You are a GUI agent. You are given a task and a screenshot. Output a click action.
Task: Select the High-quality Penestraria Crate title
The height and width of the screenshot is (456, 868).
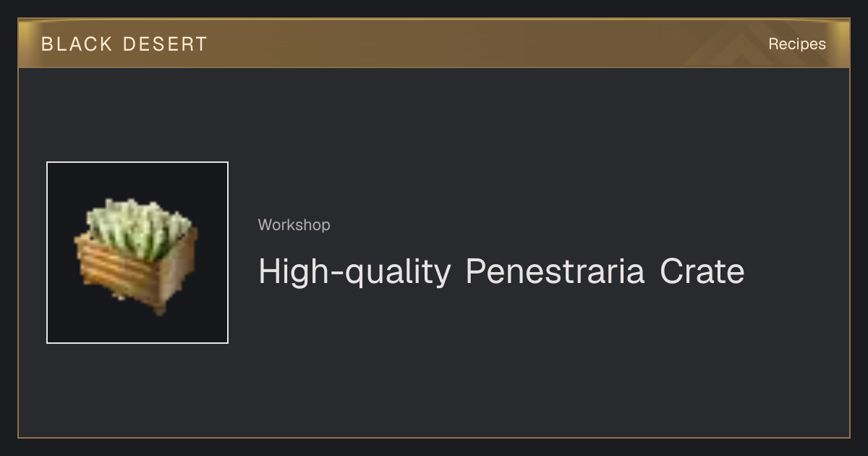coord(501,271)
